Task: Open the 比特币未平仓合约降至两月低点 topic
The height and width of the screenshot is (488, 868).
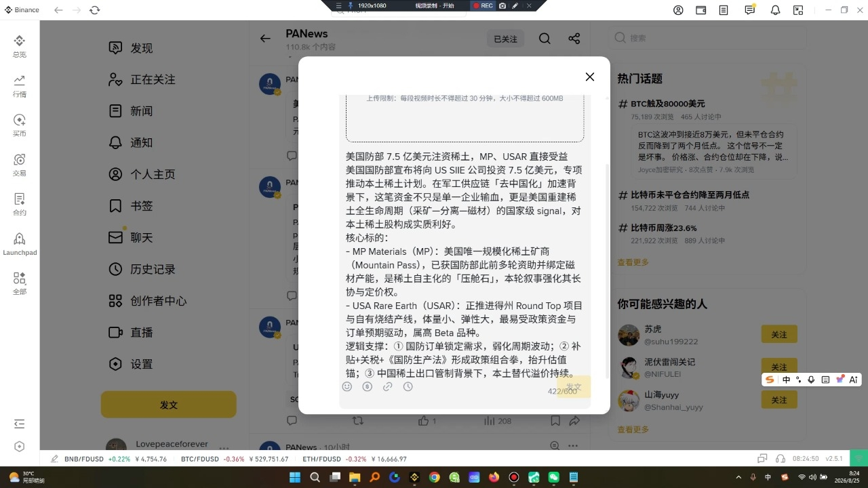Action: click(x=690, y=195)
